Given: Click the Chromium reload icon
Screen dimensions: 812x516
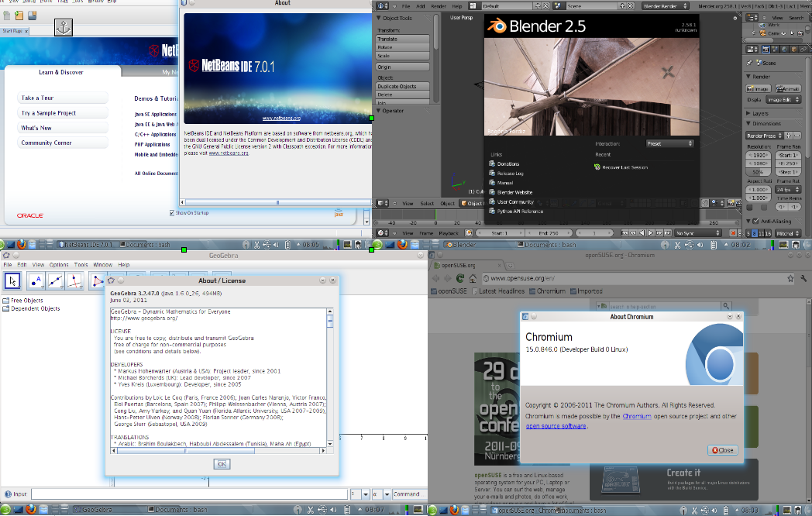Looking at the screenshot, I should coord(460,278).
